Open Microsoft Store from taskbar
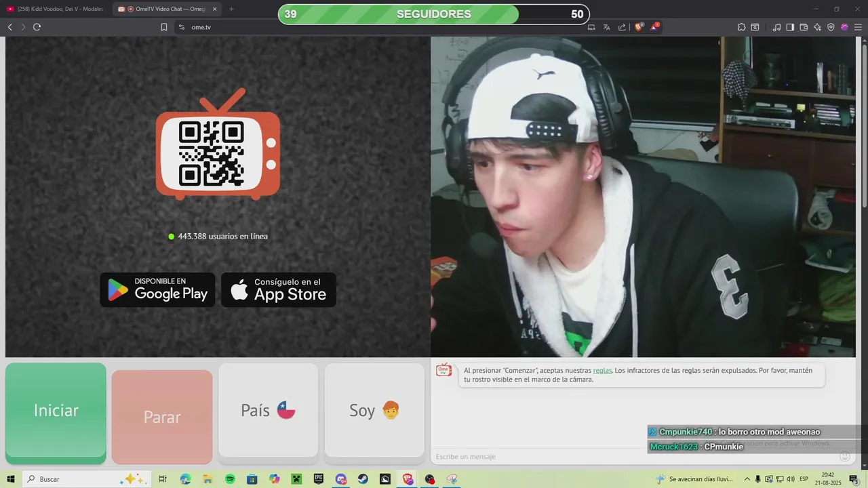The width and height of the screenshot is (868, 488). [252, 479]
